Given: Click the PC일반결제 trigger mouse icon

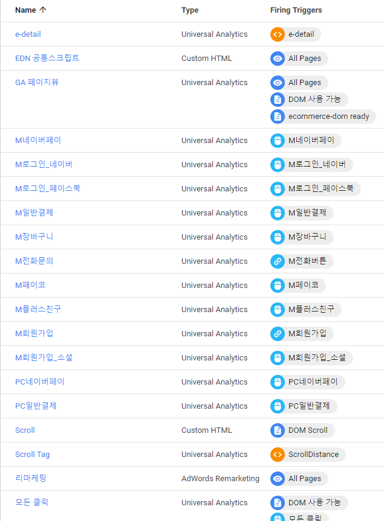Looking at the screenshot, I should click(277, 406).
